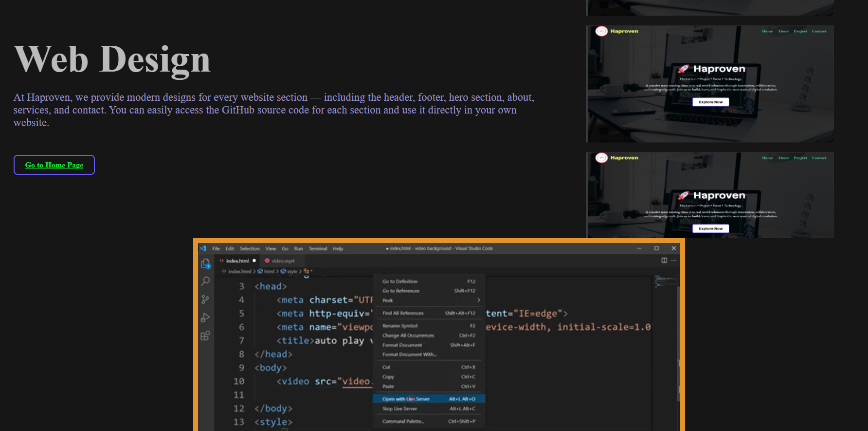868x431 pixels.
Task: Maximize the VS Code window
Action: click(656, 248)
